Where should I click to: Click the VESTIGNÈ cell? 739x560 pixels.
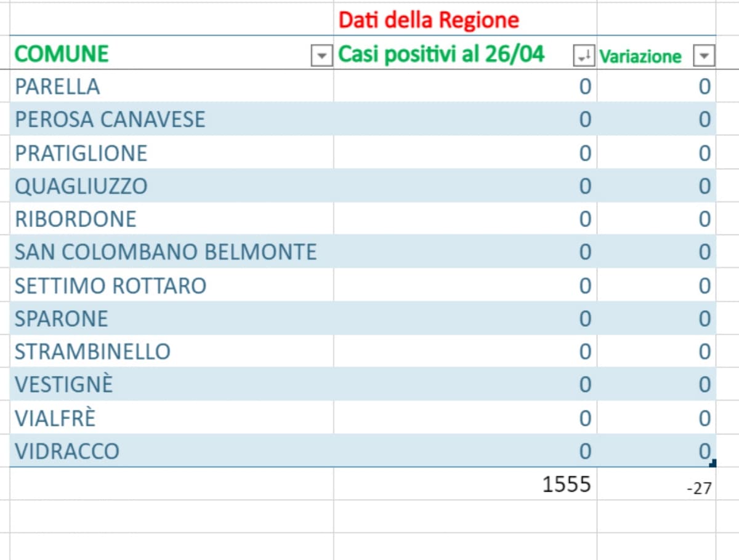[x=63, y=385]
